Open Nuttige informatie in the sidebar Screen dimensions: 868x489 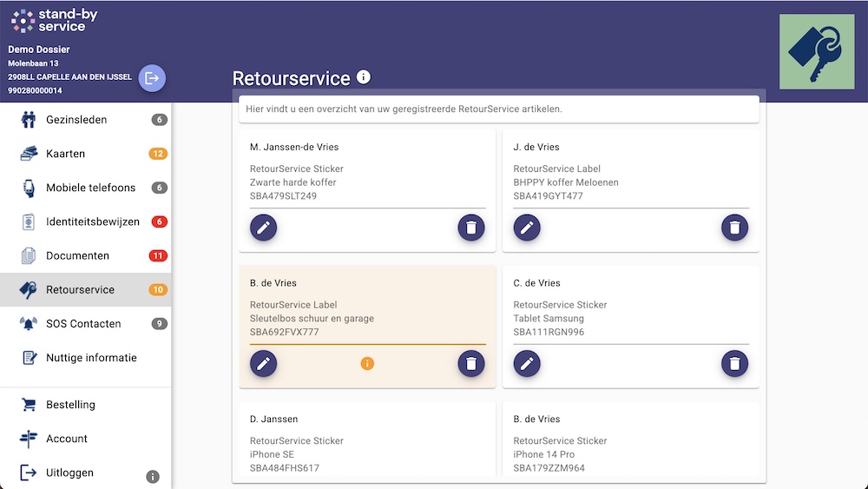[x=86, y=358]
